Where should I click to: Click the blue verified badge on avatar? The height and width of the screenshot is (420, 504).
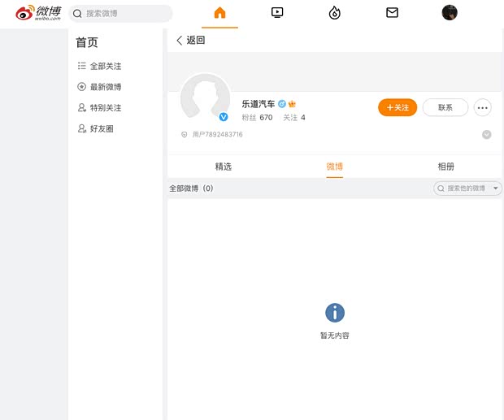(x=224, y=117)
